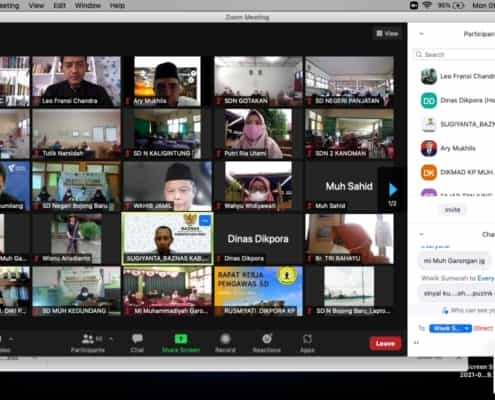Screen dimensions: 495x400
Task: Click the Leo Fransi Chandra avatar in the participant list
Action: coord(429,76)
